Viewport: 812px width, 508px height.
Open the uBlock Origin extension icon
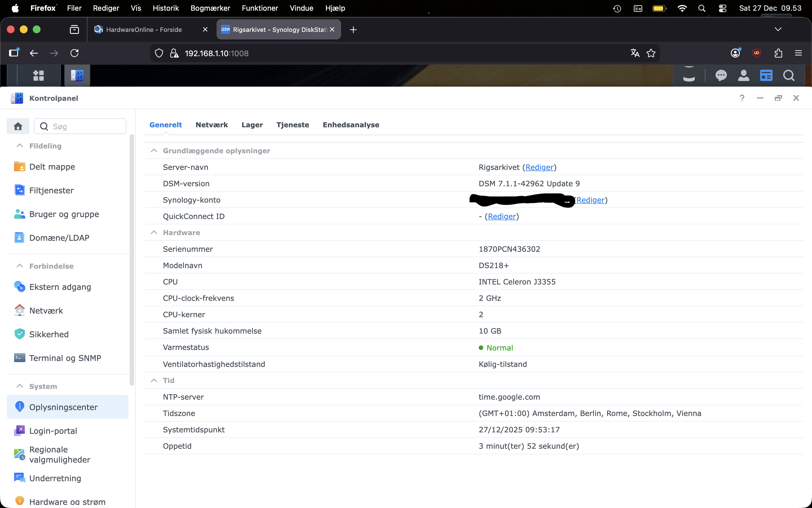(757, 53)
